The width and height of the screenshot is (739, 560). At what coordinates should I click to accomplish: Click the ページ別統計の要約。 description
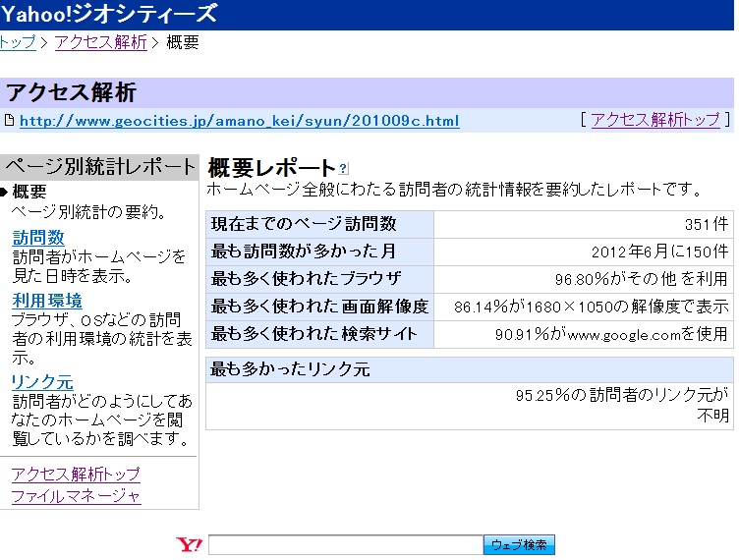click(x=88, y=212)
